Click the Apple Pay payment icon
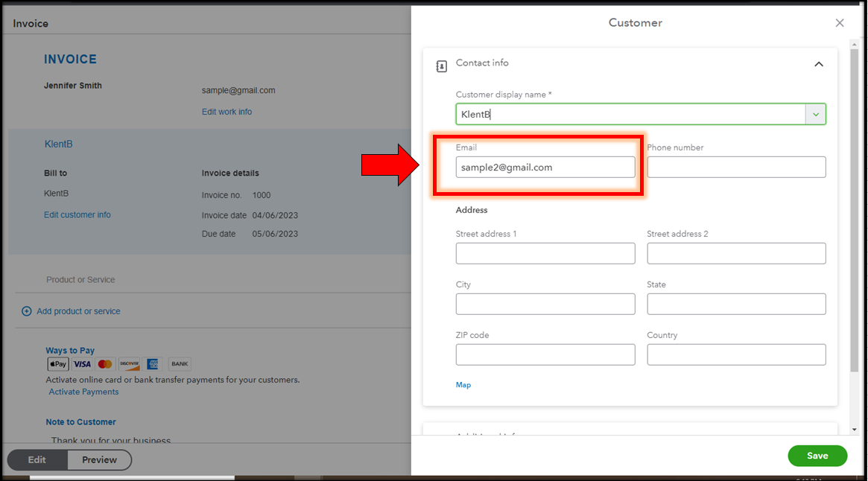Image resolution: width=868 pixels, height=481 pixels. pyautogui.click(x=58, y=364)
